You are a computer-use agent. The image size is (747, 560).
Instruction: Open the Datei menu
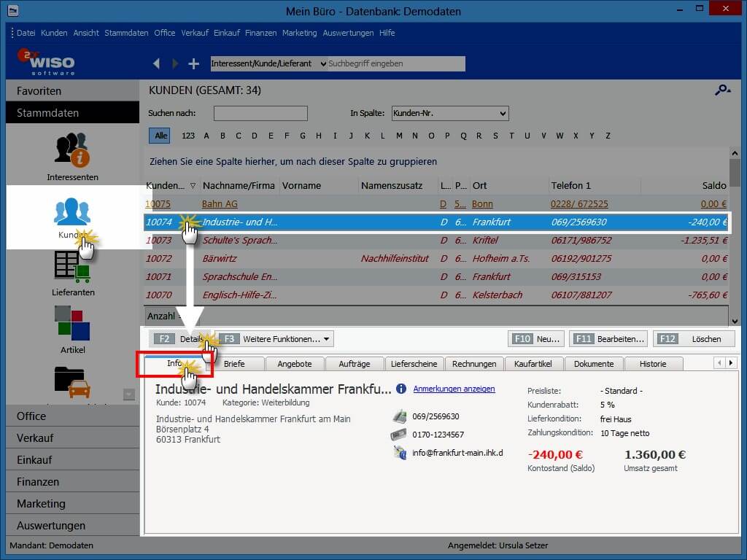pyautogui.click(x=26, y=33)
